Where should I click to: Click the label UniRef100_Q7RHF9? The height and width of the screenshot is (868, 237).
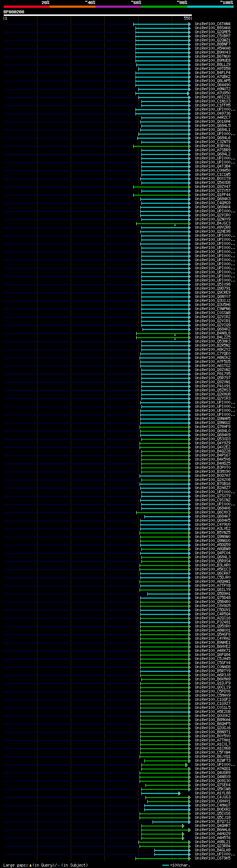pos(213,427)
